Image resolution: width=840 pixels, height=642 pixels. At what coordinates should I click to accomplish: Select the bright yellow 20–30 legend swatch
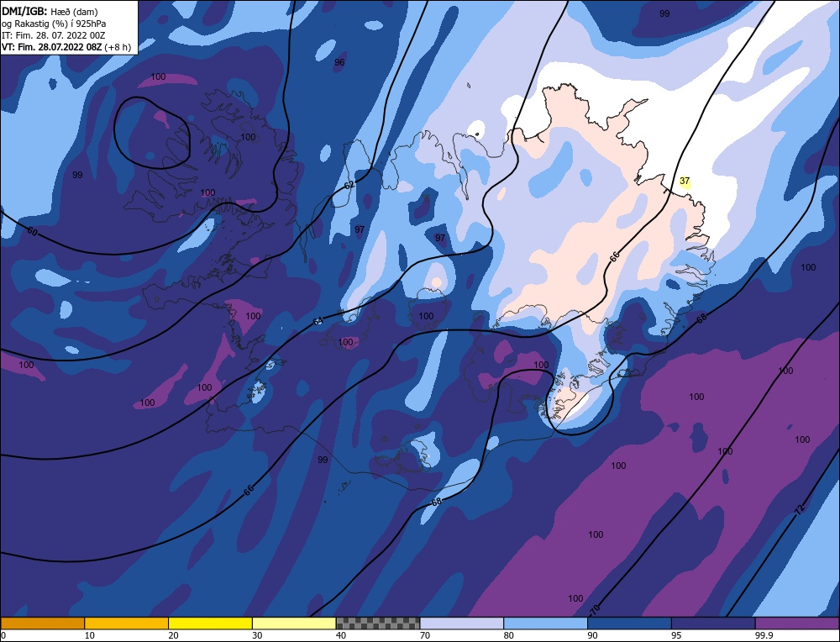click(x=211, y=624)
